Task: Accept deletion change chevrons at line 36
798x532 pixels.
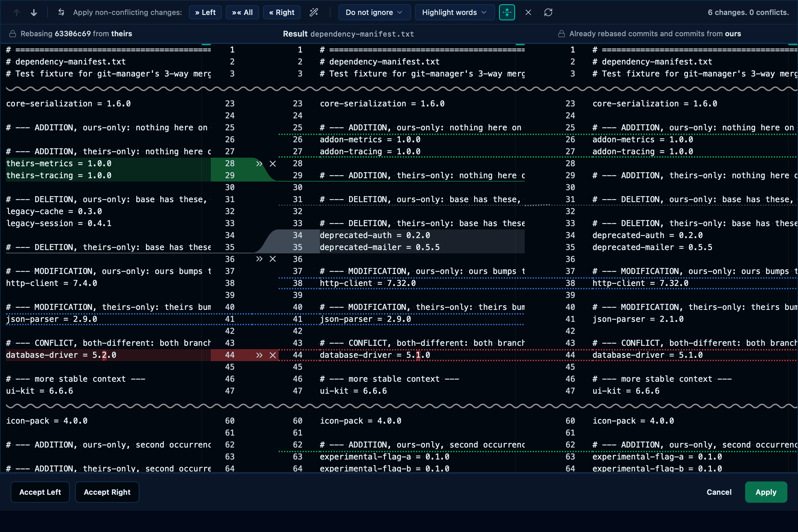Action: point(259,259)
